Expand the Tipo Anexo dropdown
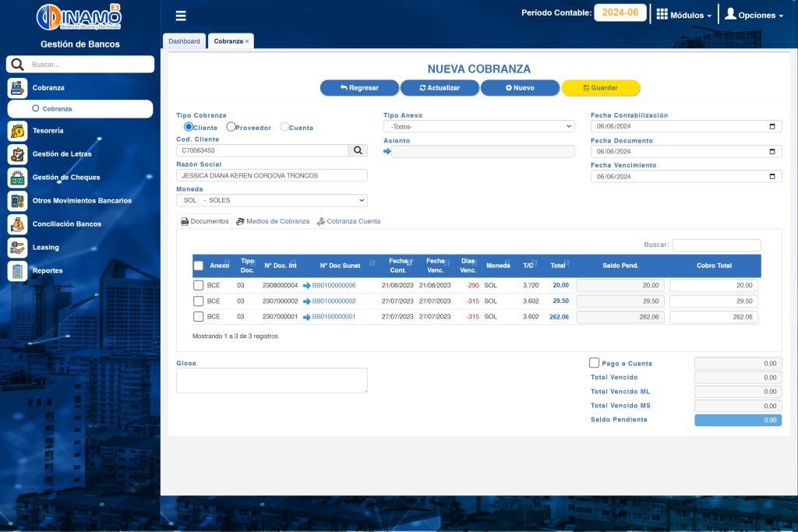Viewport: 798px width, 532px height. (478, 126)
